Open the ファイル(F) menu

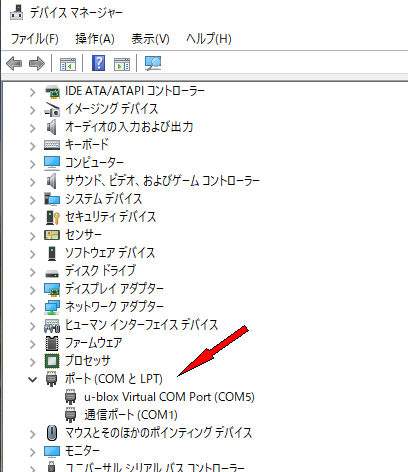coord(35,39)
